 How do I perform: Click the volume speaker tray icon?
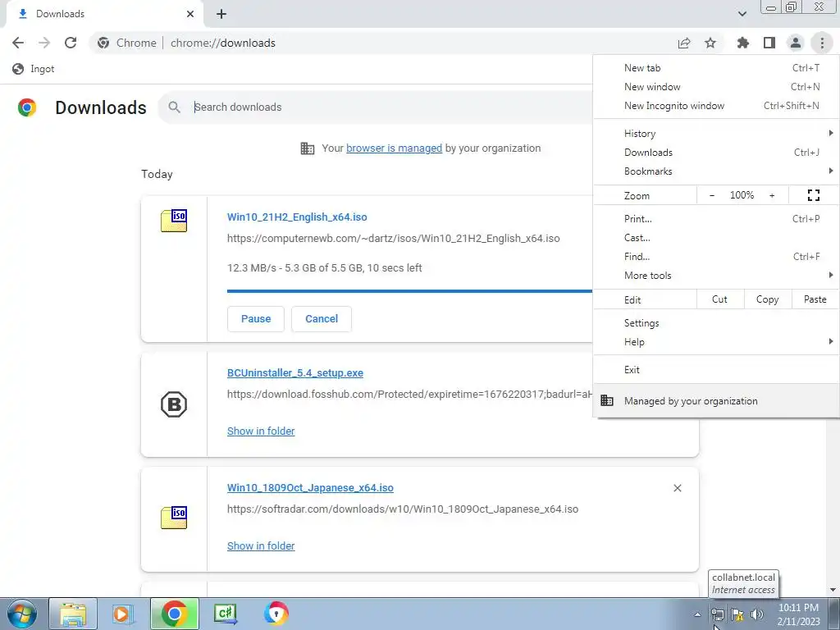click(x=756, y=614)
